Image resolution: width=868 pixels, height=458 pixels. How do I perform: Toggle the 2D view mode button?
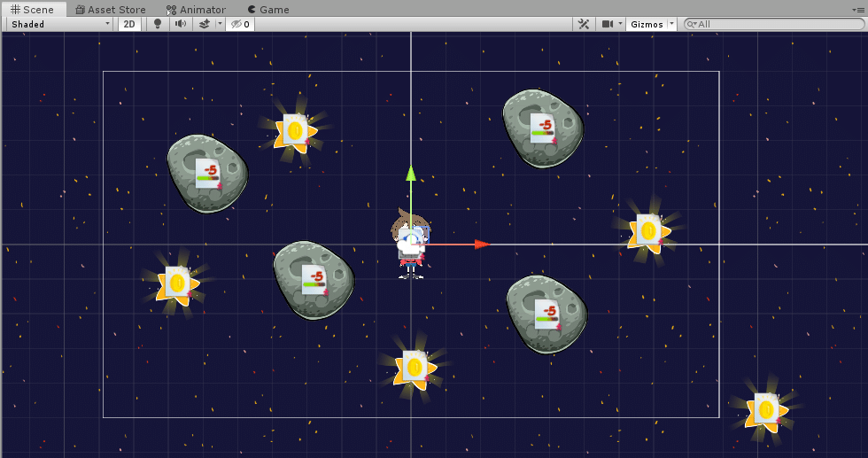(129, 24)
